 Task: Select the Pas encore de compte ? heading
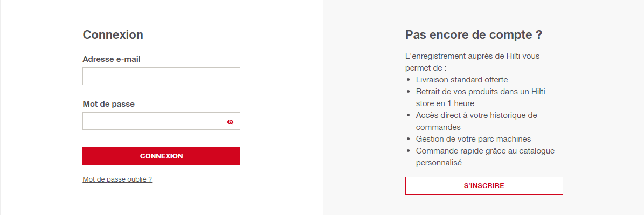pos(474,35)
